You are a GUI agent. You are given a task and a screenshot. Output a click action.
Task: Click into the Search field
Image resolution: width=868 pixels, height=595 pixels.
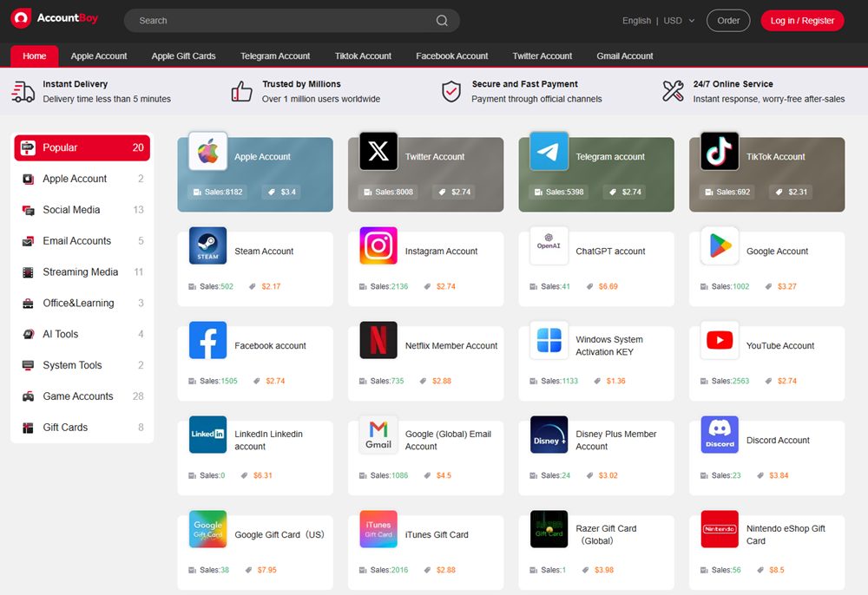click(292, 21)
